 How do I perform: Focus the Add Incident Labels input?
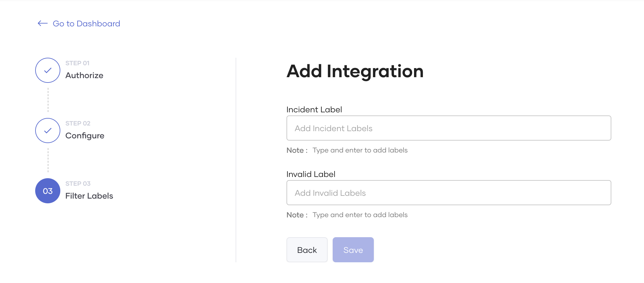coord(449,128)
